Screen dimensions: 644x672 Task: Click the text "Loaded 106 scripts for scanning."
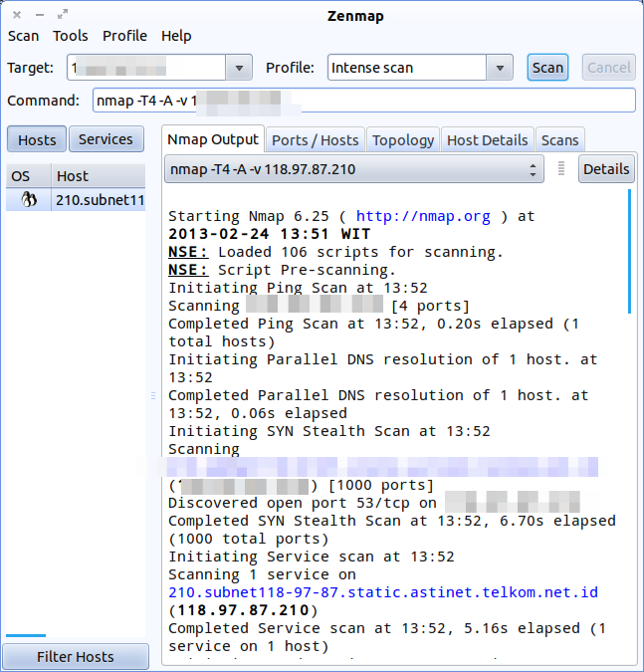pos(360,252)
